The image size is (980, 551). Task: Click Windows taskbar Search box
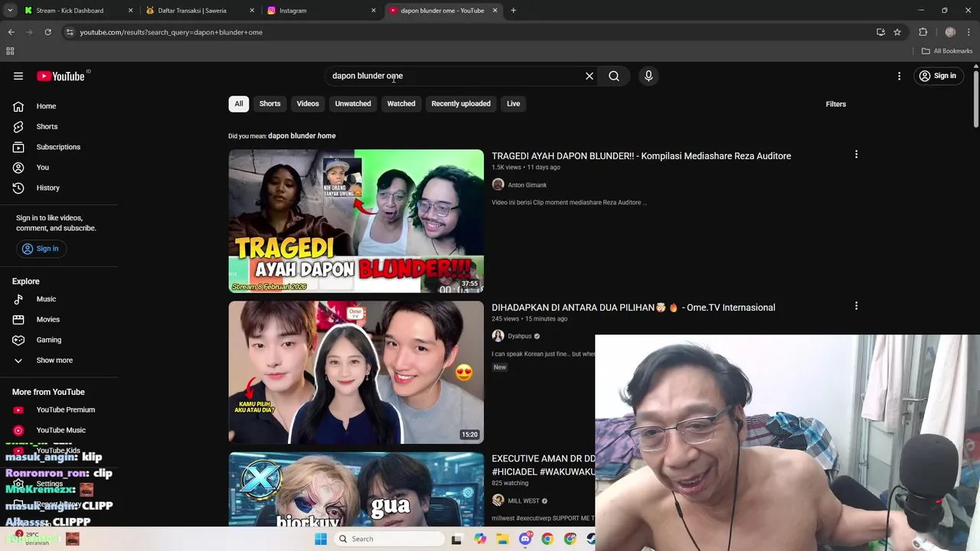click(x=388, y=539)
